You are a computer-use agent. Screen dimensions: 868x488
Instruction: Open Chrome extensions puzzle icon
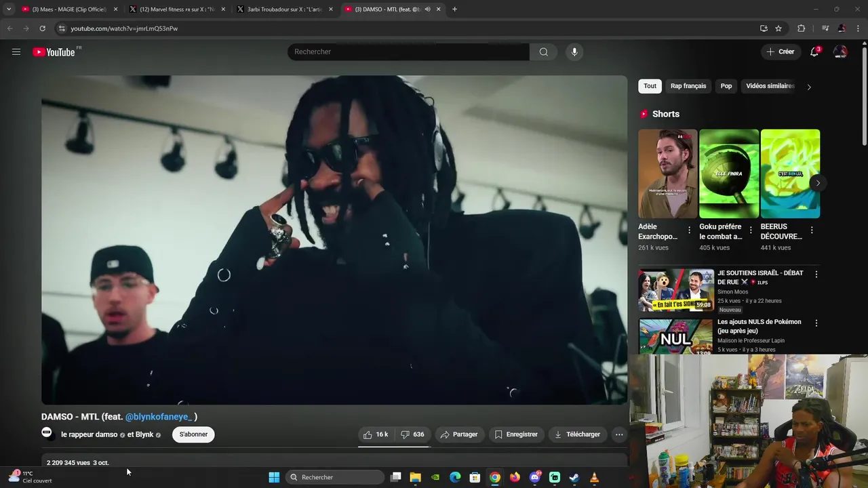[801, 28]
